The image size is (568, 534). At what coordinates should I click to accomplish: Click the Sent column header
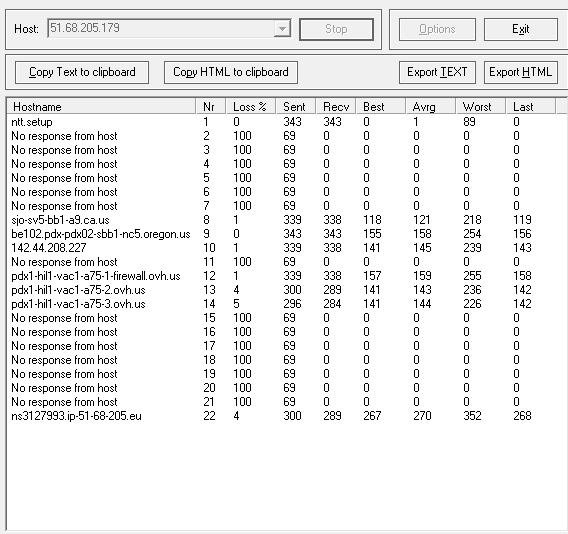point(296,107)
